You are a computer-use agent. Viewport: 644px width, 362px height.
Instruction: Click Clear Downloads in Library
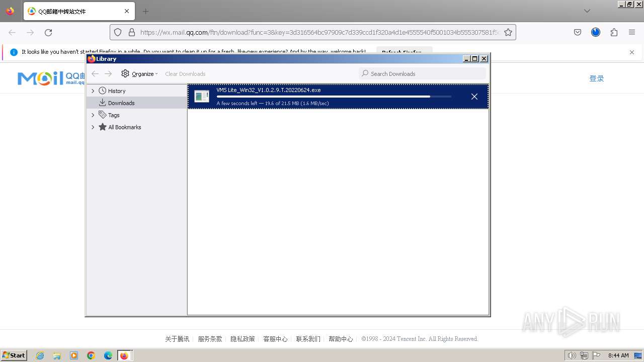tap(185, 74)
